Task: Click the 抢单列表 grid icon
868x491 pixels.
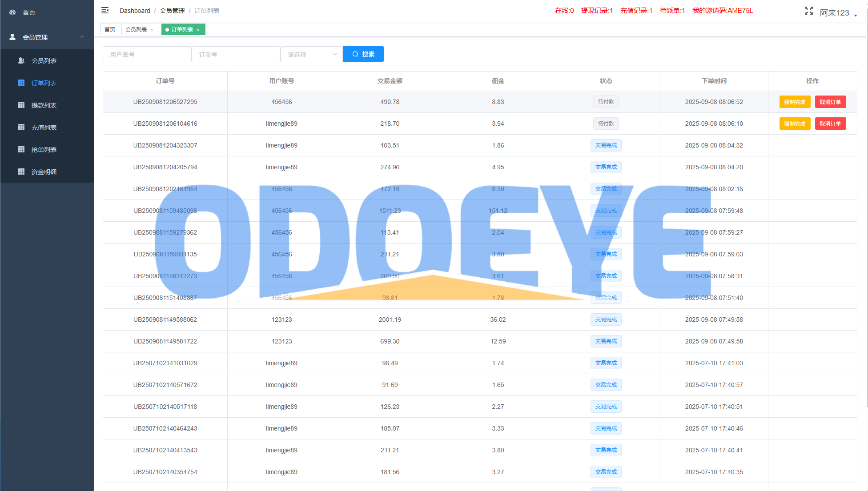Action: [21, 149]
